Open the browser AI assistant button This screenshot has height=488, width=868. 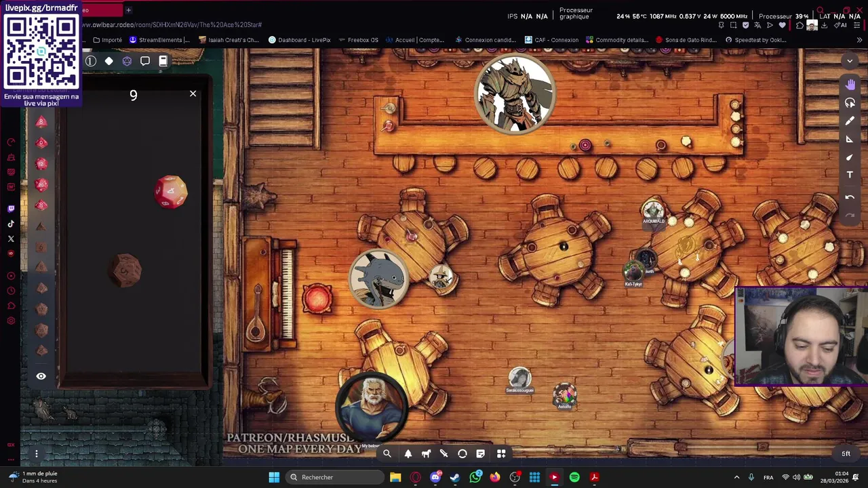(x=842, y=25)
